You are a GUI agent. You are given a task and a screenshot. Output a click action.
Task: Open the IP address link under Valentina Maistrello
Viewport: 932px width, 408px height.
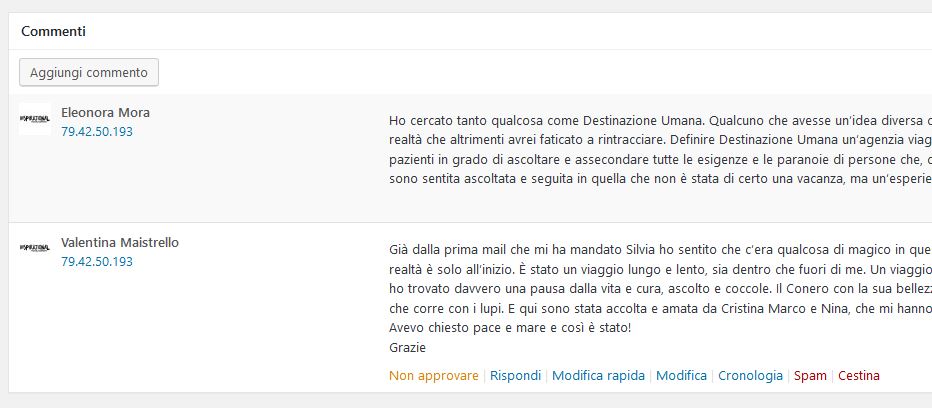pos(97,261)
